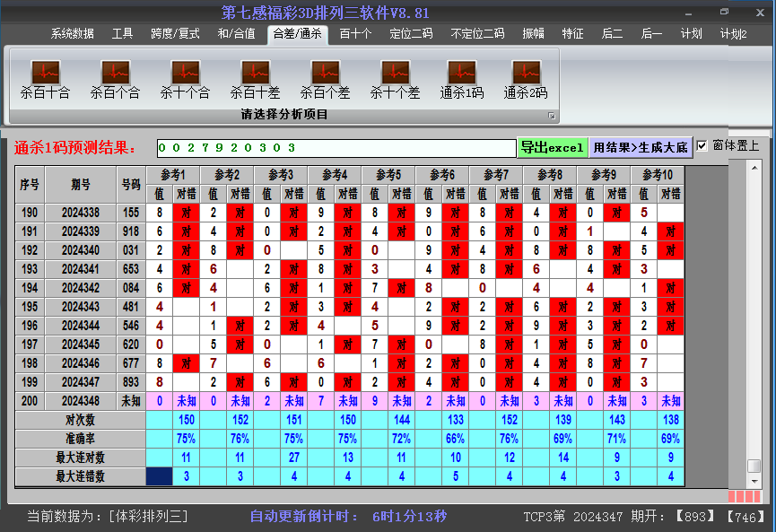
Task: Click the ribbon group launcher icon beside 请选择分析项目
Action: (x=552, y=116)
